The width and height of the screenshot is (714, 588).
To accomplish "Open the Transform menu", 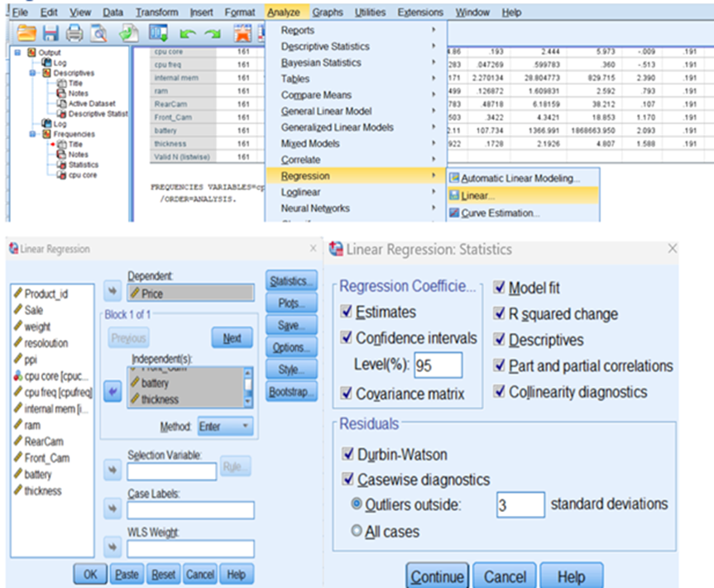I will pyautogui.click(x=156, y=12).
